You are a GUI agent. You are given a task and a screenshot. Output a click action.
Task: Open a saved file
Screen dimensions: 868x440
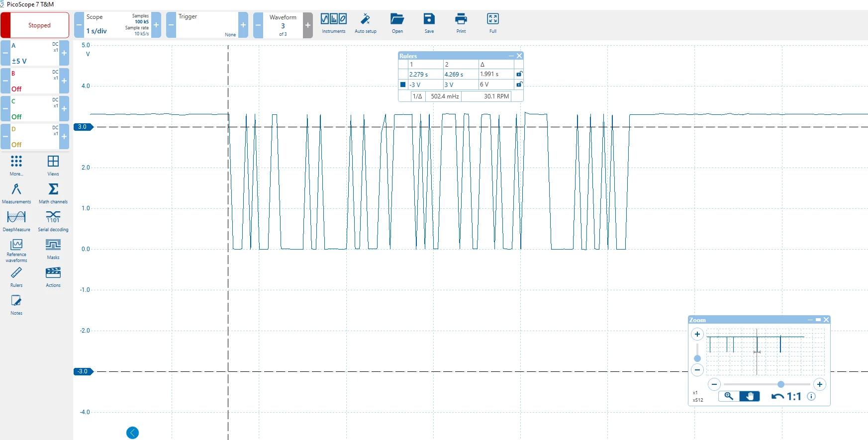(397, 23)
